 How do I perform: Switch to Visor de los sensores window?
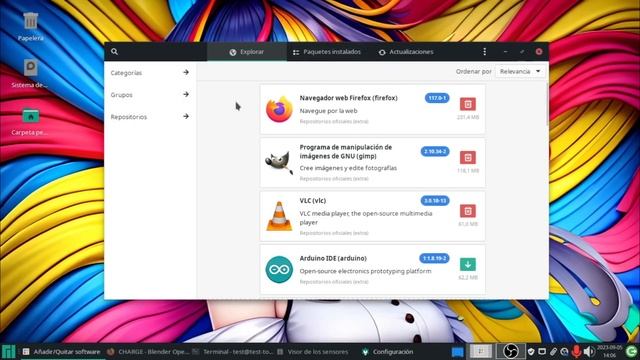click(313, 351)
